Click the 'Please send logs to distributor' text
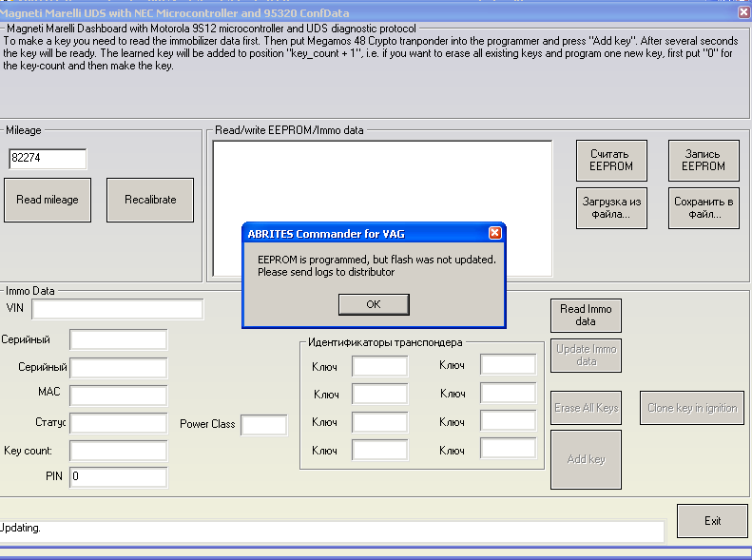 tap(326, 272)
